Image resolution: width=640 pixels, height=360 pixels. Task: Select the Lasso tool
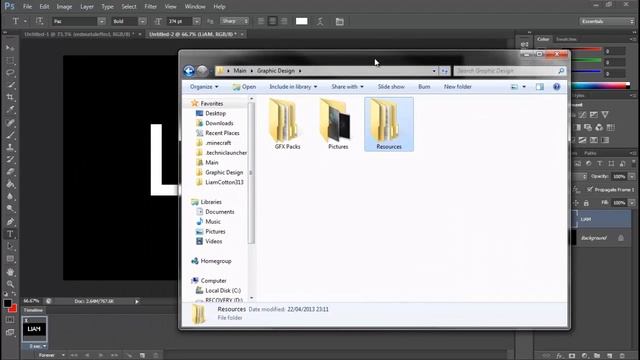(10, 73)
